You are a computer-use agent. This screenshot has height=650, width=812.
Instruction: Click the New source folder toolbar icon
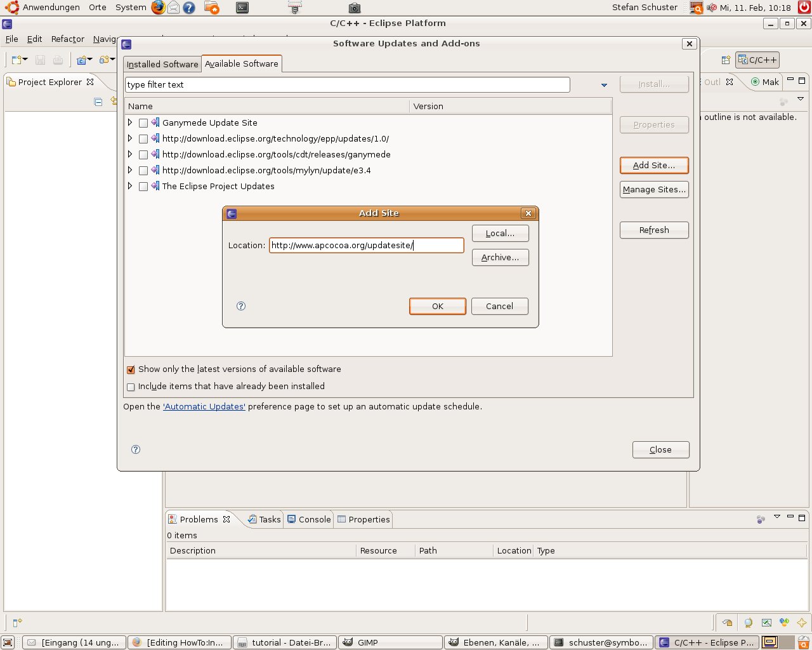pyautogui.click(x=104, y=60)
